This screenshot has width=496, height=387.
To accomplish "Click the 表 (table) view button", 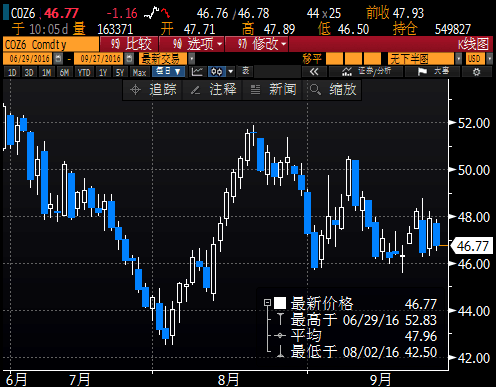I will [246, 71].
